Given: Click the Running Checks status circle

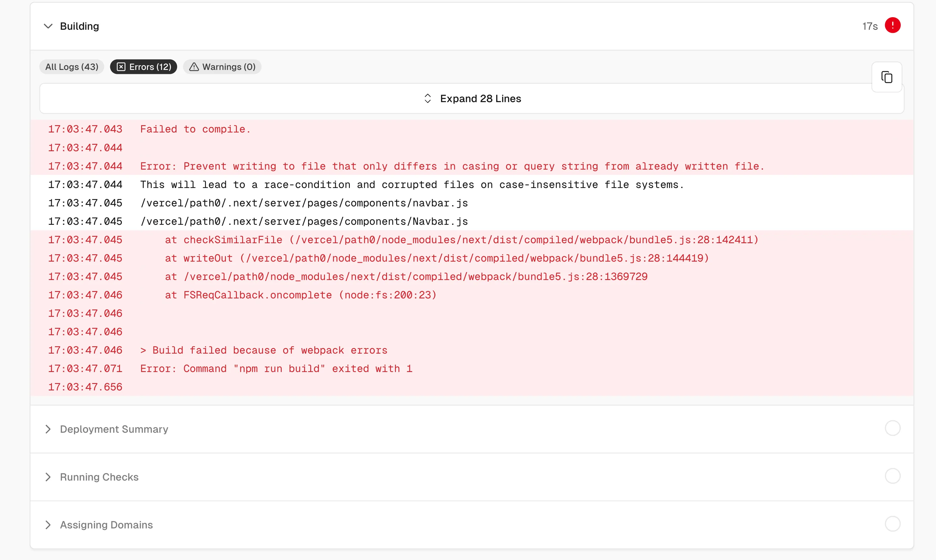Looking at the screenshot, I should tap(893, 476).
